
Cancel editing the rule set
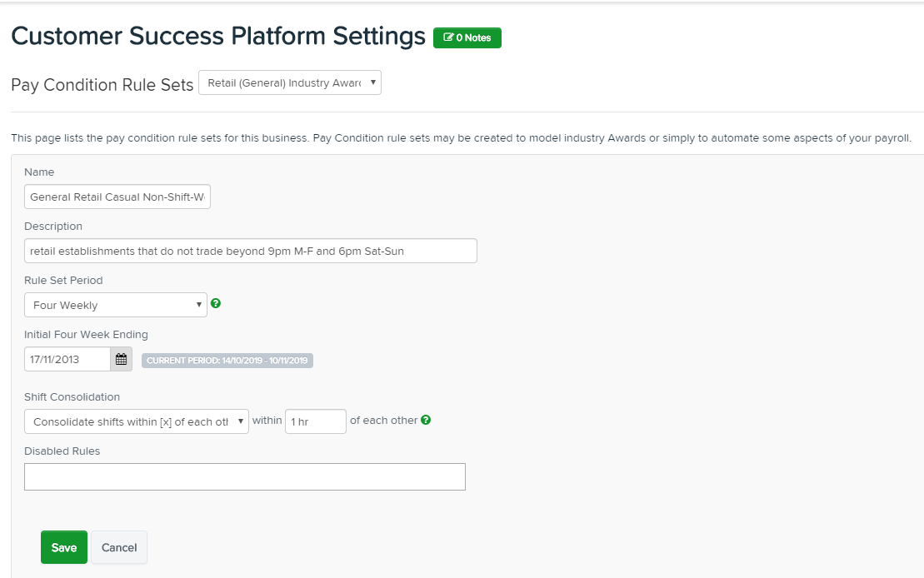119,547
